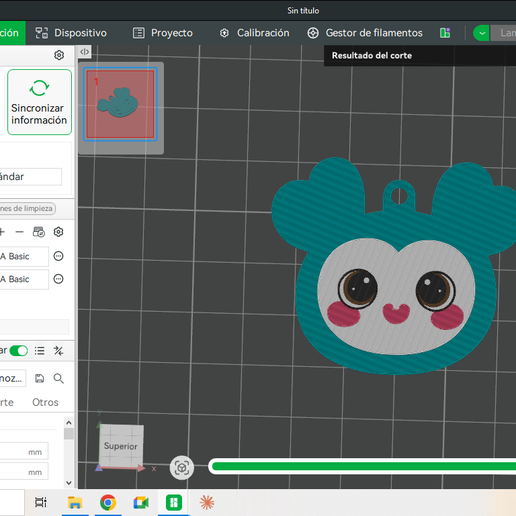Click the scrollbar down arrow
Image resolution: width=516 pixels, height=516 pixels.
click(x=69, y=482)
